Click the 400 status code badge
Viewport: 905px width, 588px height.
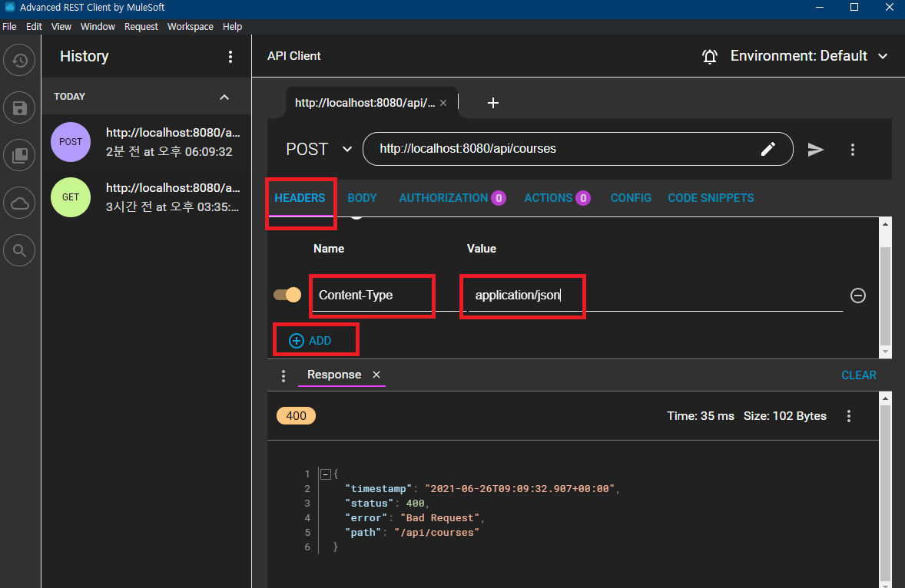(x=296, y=416)
